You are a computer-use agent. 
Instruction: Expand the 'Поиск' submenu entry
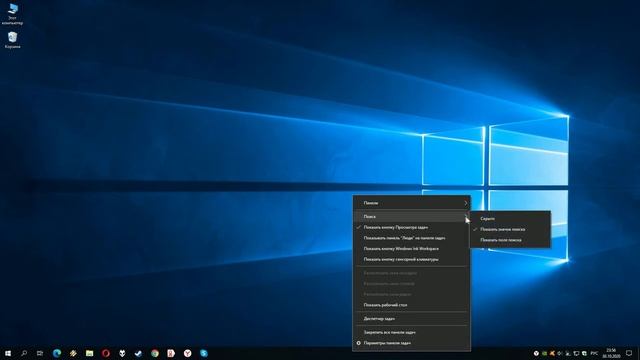411,217
